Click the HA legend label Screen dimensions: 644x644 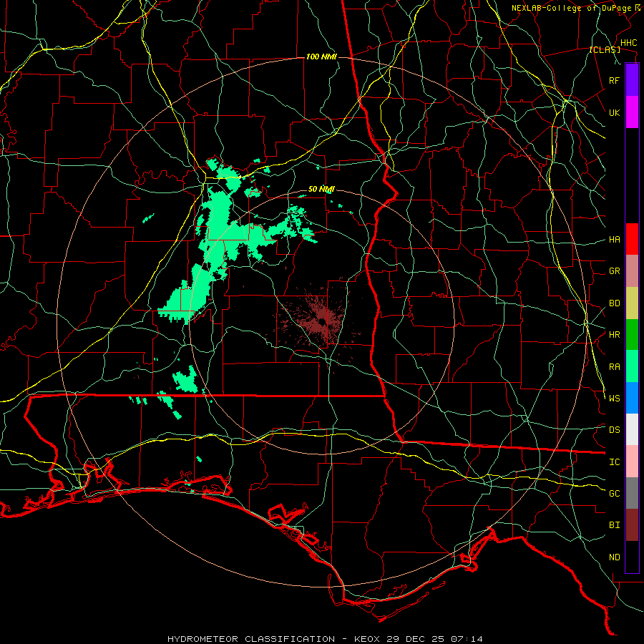click(x=614, y=239)
